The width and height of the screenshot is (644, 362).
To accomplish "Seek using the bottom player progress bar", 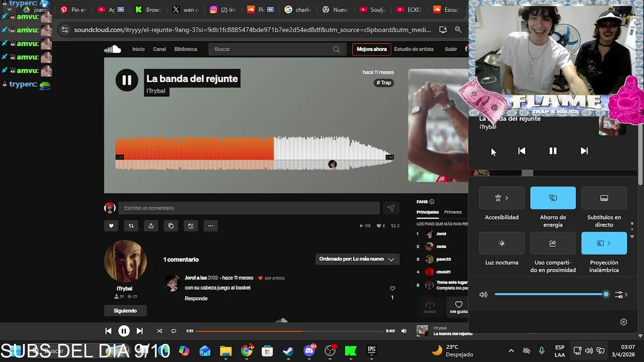I will (x=289, y=331).
